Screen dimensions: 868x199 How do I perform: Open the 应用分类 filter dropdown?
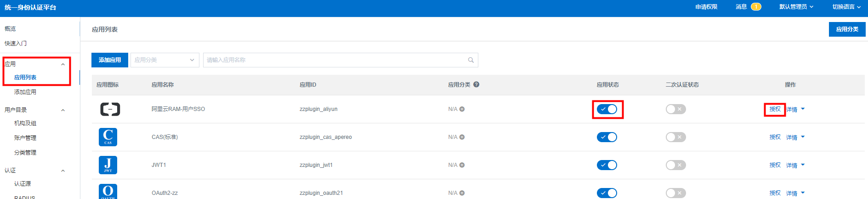165,60
